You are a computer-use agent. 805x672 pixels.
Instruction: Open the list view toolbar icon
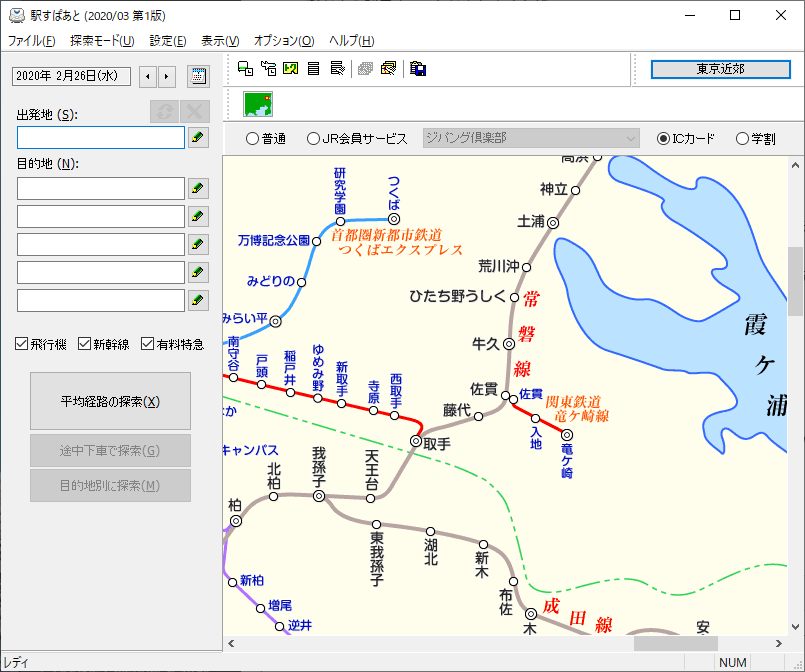pyautogui.click(x=313, y=68)
